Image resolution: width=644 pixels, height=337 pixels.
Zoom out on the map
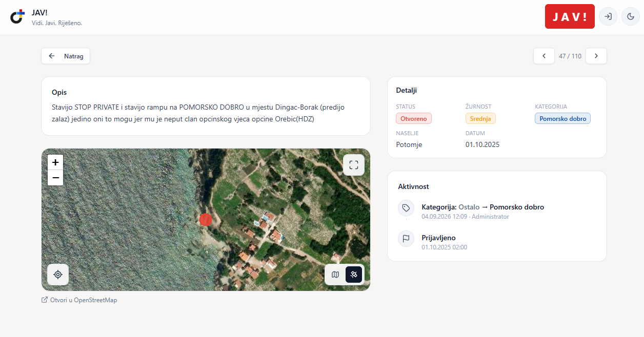point(55,178)
